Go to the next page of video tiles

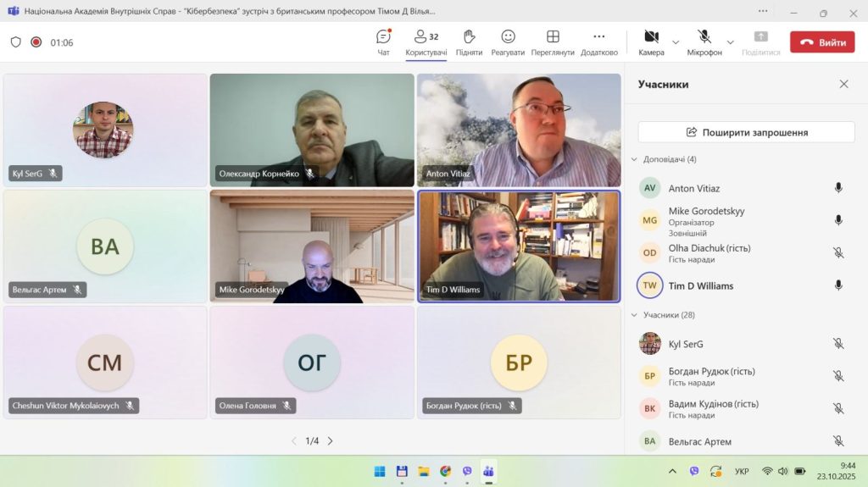[331, 440]
